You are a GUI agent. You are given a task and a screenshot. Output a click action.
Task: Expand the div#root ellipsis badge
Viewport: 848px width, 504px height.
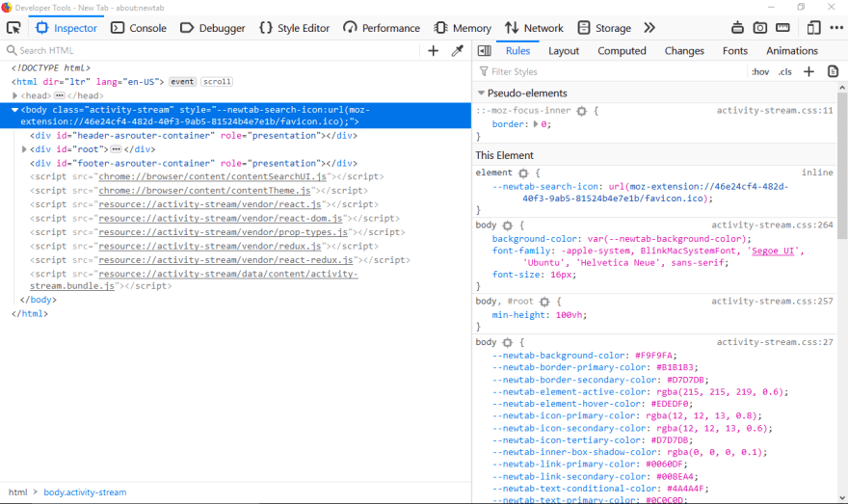click(116, 149)
